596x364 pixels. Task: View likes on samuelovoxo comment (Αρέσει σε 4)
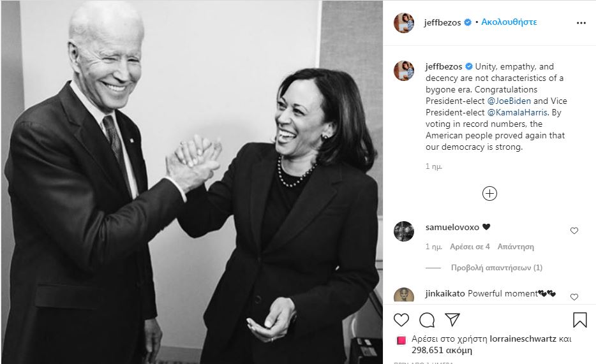(470, 247)
